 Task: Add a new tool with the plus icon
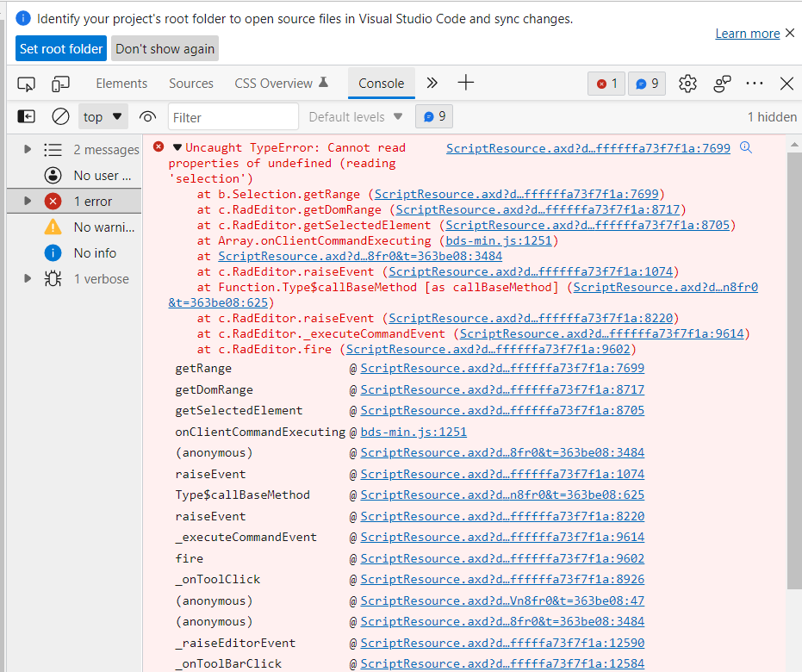466,83
